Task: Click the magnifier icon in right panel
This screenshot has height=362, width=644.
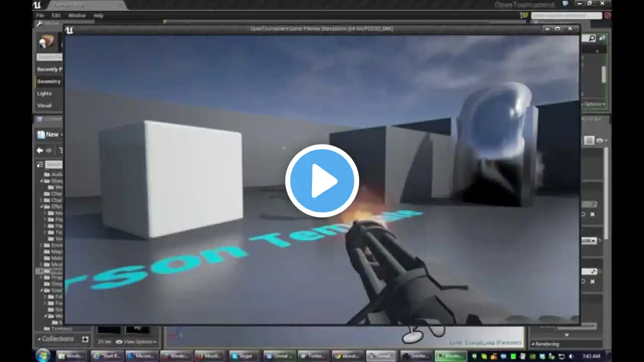Action: pos(592,38)
